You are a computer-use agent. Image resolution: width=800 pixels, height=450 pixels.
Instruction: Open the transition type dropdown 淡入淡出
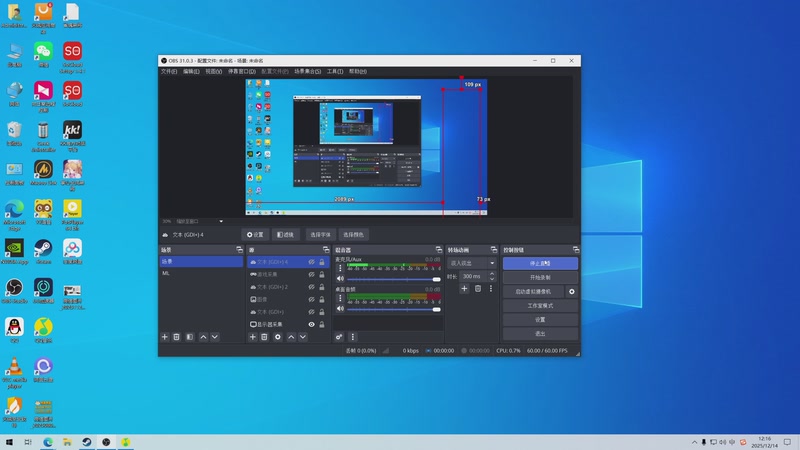(472, 263)
